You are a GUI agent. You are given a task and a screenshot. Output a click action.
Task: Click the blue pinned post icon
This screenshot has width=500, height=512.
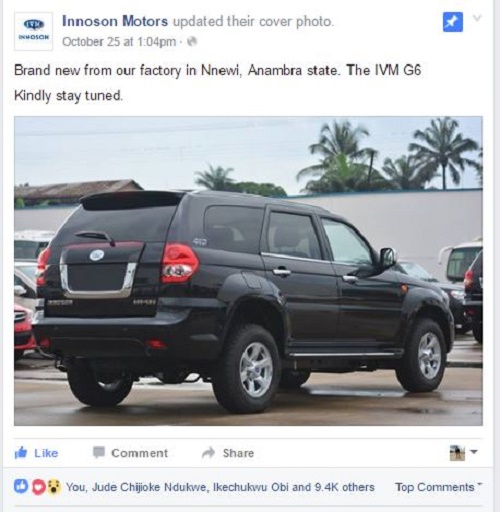tap(453, 22)
